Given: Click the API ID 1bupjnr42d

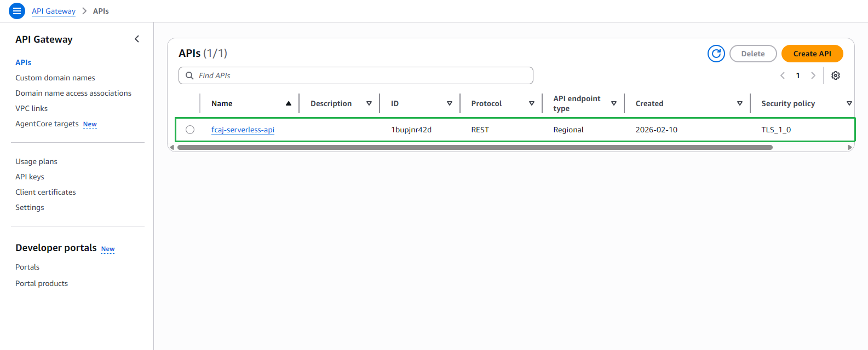Looking at the screenshot, I should 411,130.
